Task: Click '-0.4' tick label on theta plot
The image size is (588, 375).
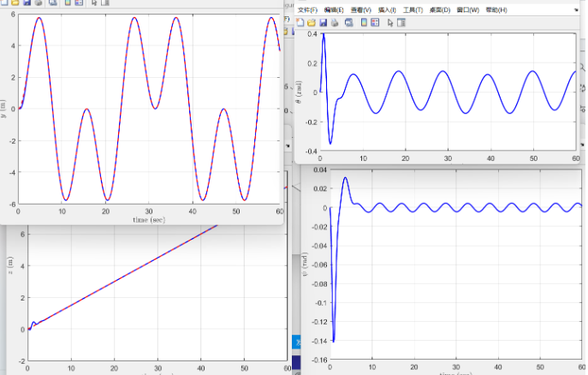Action: 312,152
